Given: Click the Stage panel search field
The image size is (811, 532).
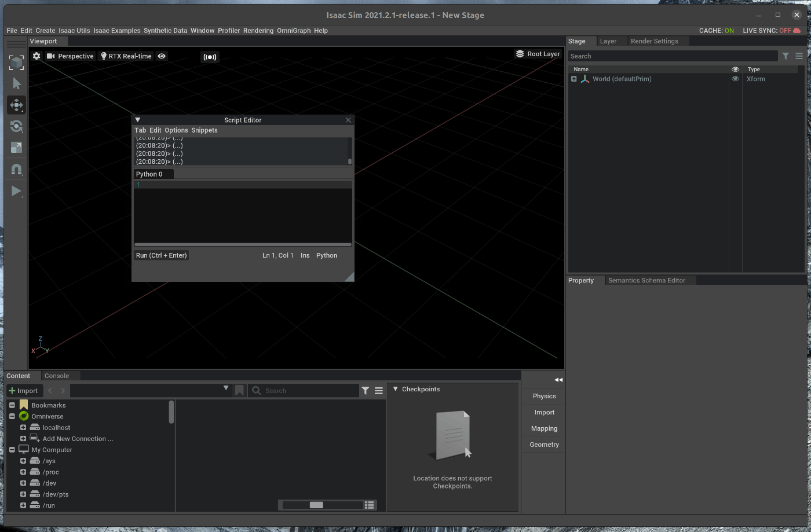Looking at the screenshot, I should coord(673,56).
